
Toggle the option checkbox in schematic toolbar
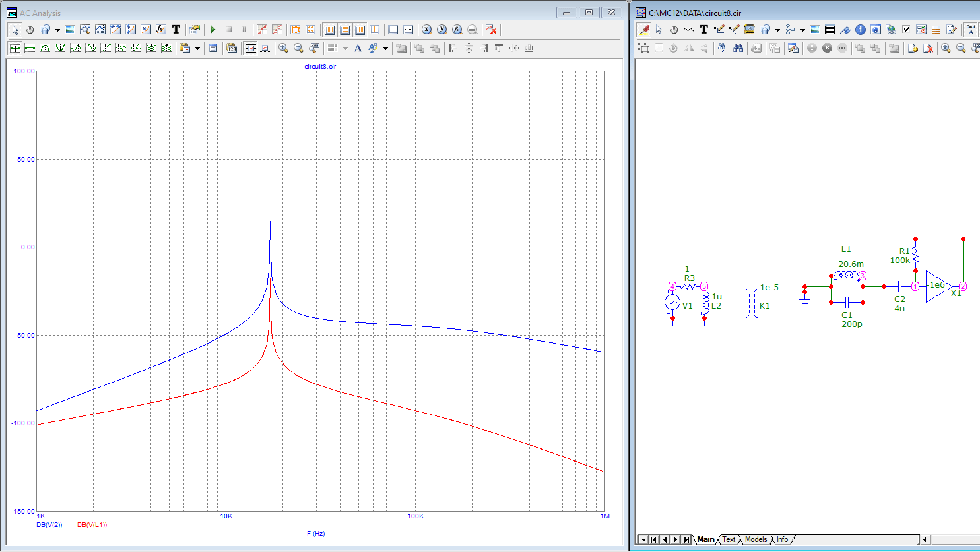906,29
